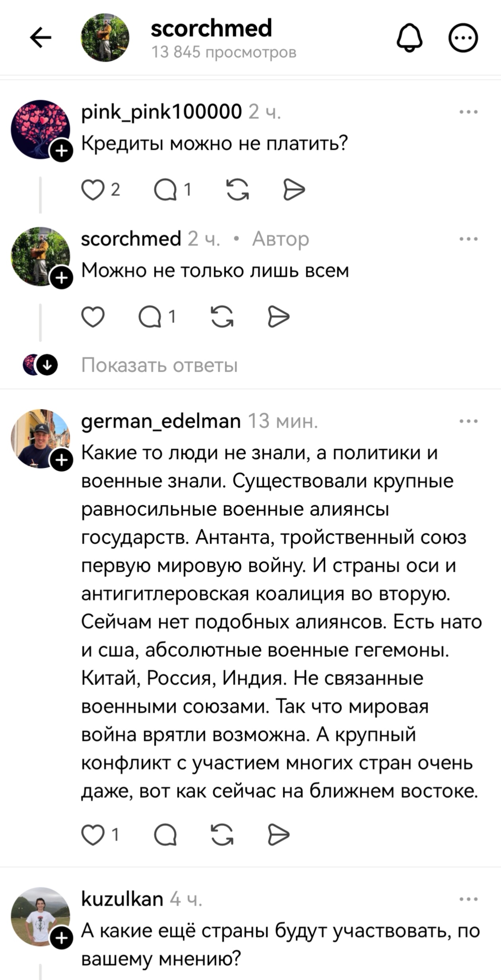Go back using the arrow at top left
The height and width of the screenshot is (980, 501).
pyautogui.click(x=41, y=38)
